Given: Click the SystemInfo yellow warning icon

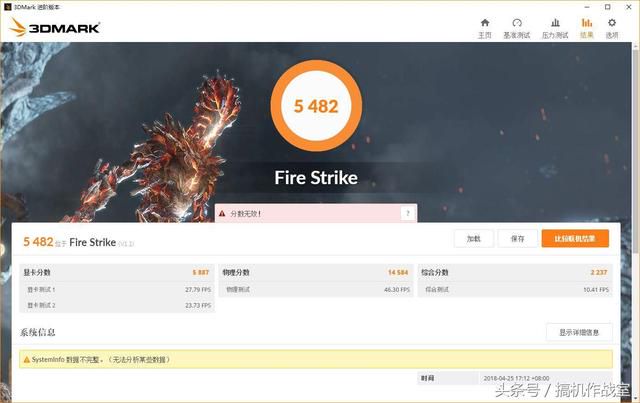Looking at the screenshot, I should [x=27, y=360].
